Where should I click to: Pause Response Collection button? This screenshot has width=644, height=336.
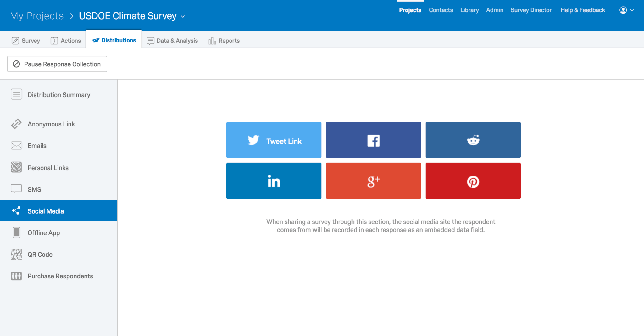click(57, 64)
